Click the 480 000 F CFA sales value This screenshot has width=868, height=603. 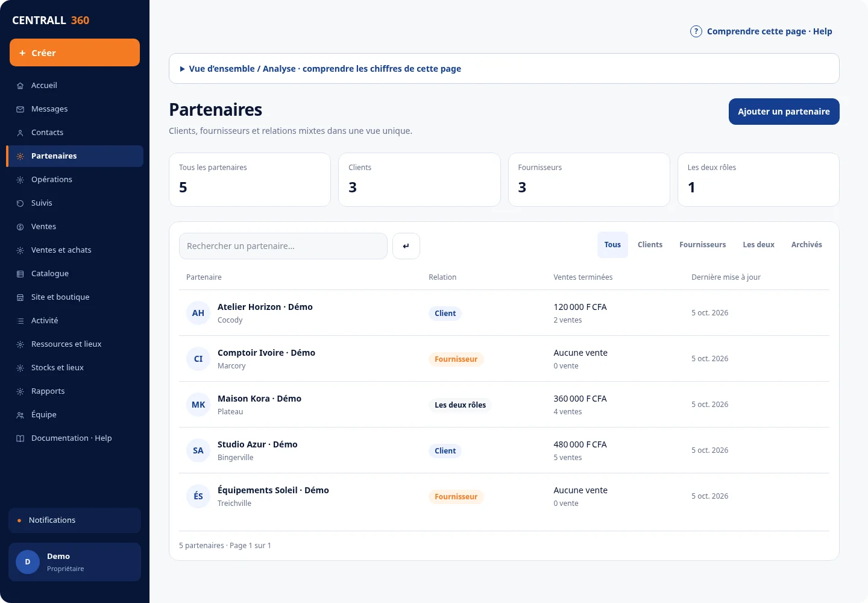click(x=580, y=444)
